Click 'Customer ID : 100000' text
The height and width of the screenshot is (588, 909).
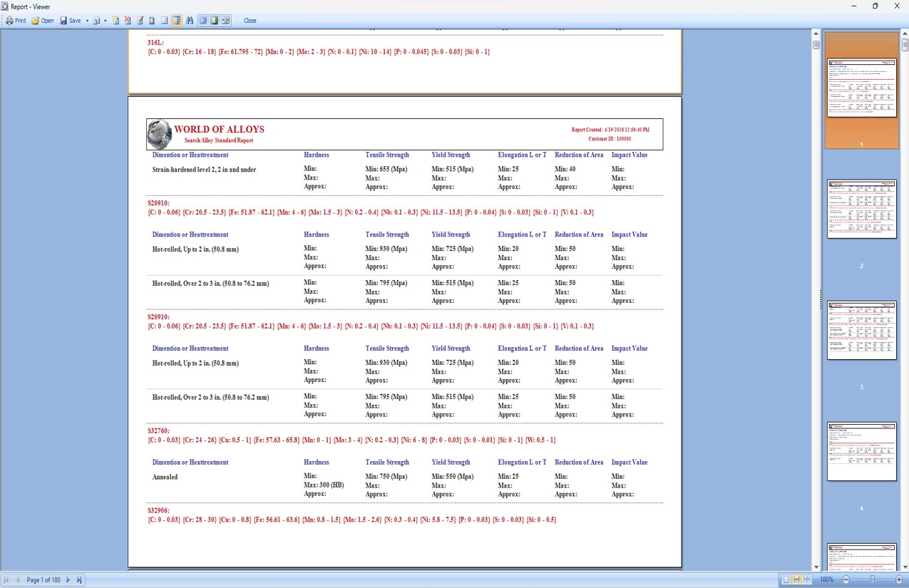(x=610, y=140)
